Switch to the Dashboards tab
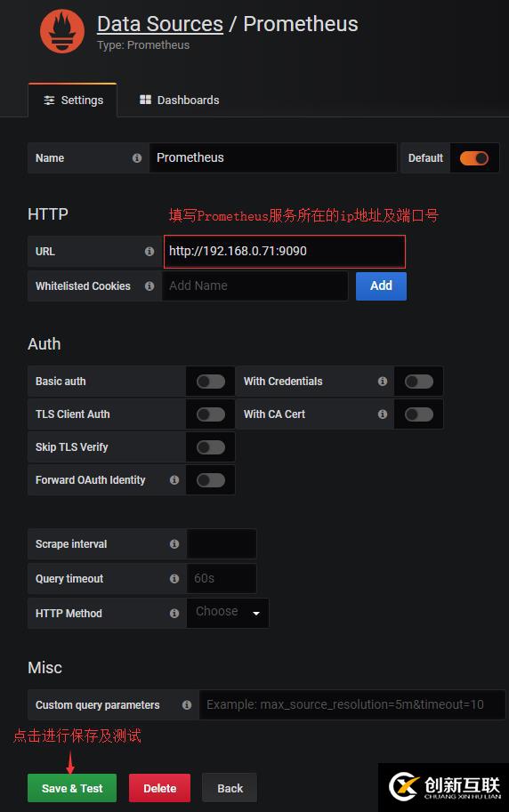The image size is (509, 812). point(180,100)
